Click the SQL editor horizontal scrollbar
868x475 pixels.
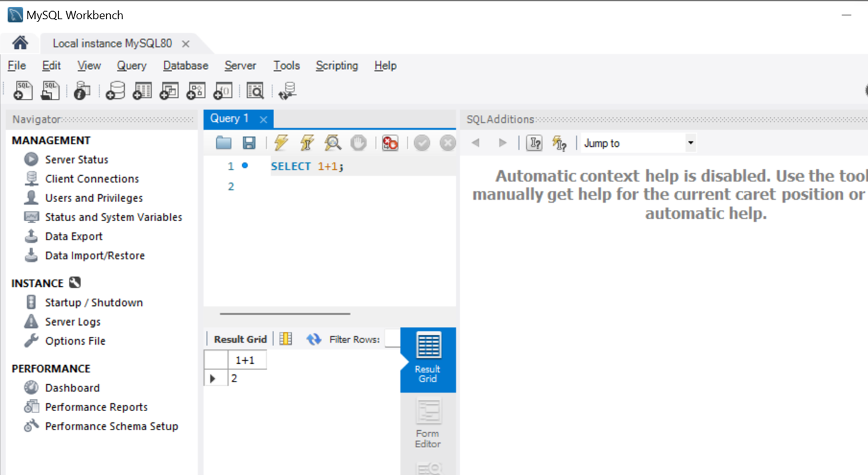[x=285, y=313]
